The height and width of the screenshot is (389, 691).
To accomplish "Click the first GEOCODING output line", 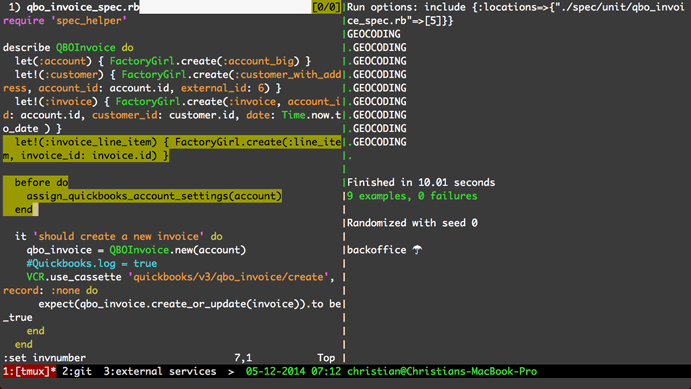I will [374, 34].
